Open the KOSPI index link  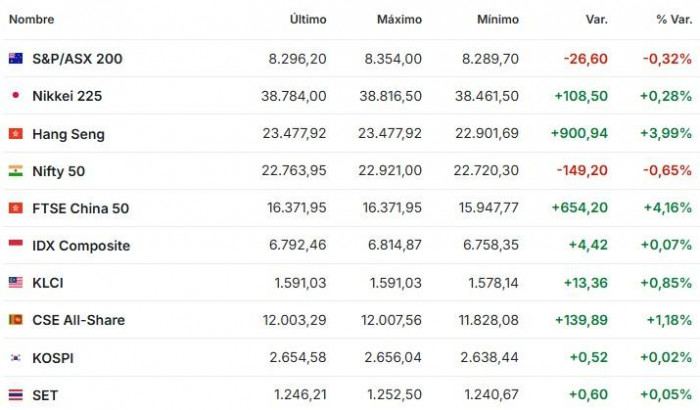pos(53,358)
